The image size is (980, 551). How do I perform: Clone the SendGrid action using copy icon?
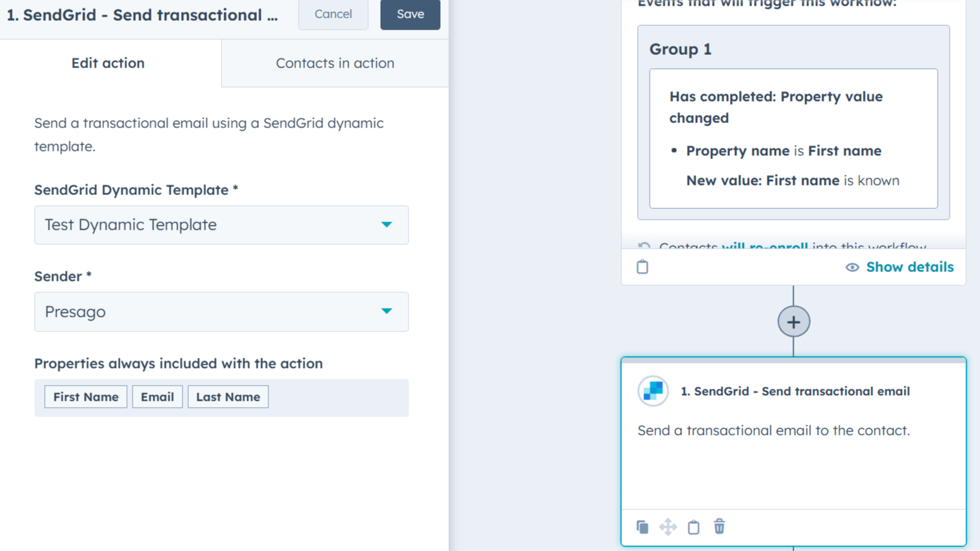(642, 527)
